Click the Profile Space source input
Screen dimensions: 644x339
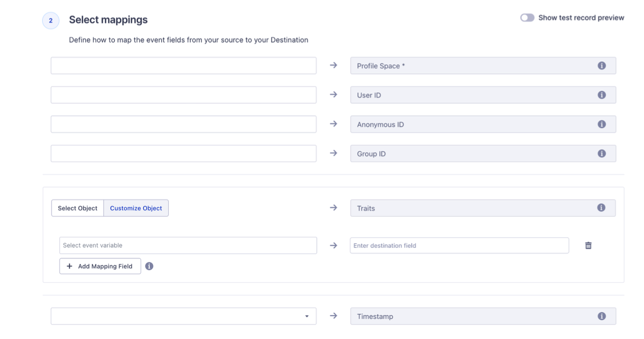(x=183, y=65)
